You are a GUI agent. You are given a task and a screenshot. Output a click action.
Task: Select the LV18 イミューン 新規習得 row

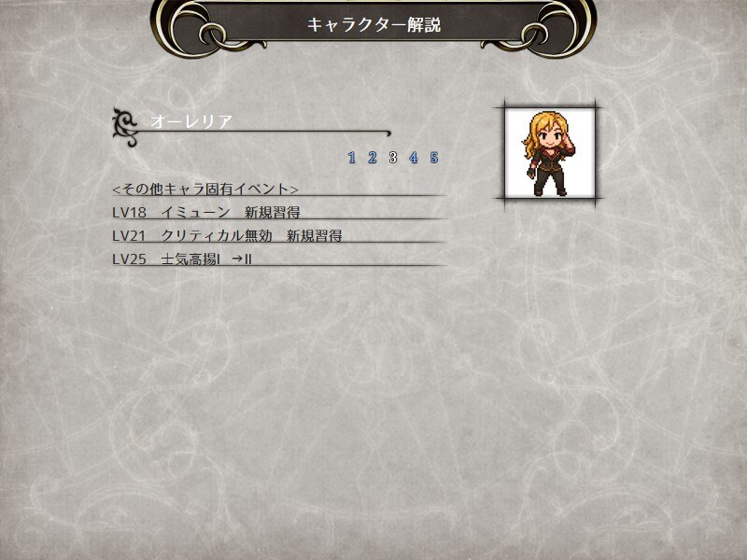279,213
